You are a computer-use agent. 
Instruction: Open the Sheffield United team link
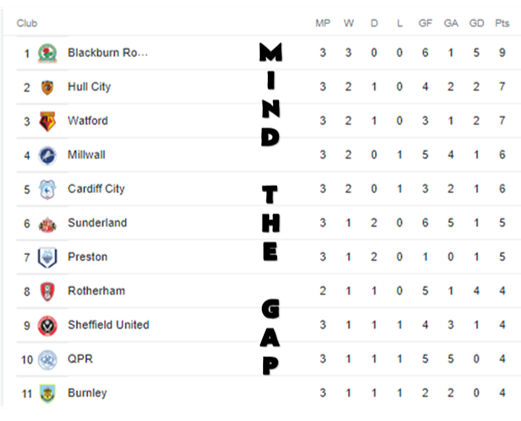108,325
